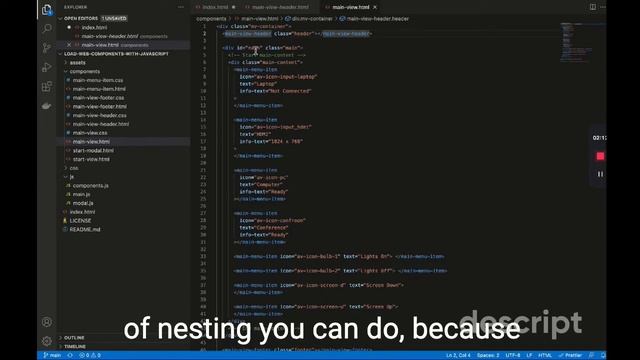The width and height of the screenshot is (640, 360).
Task: Close main-view.html in Open Editors
Action: coord(69,45)
